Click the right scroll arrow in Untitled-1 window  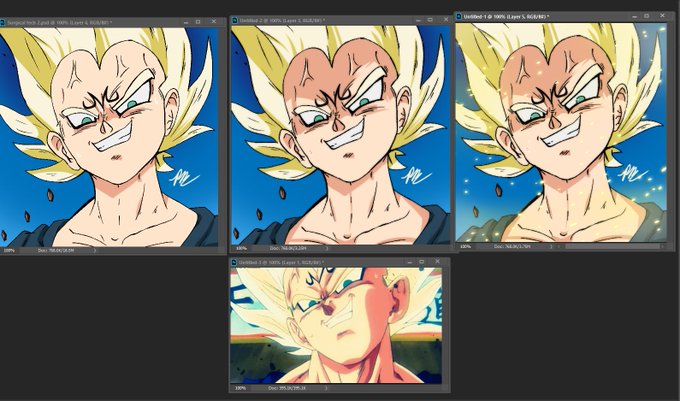(x=662, y=246)
